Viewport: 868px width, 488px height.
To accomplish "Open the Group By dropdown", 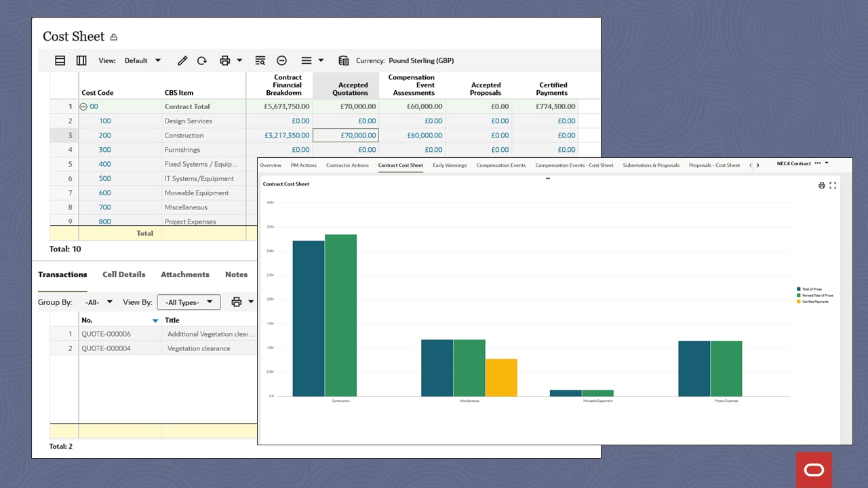I will tap(99, 302).
